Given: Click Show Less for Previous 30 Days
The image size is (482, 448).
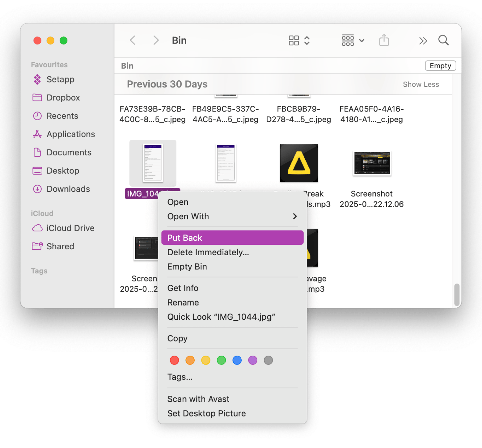Looking at the screenshot, I should (421, 84).
